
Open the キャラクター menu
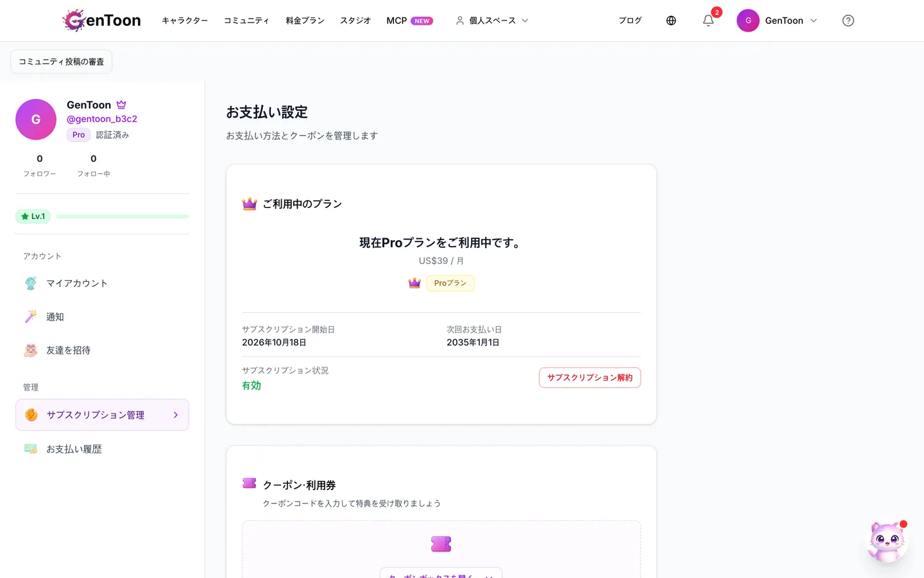click(x=185, y=21)
